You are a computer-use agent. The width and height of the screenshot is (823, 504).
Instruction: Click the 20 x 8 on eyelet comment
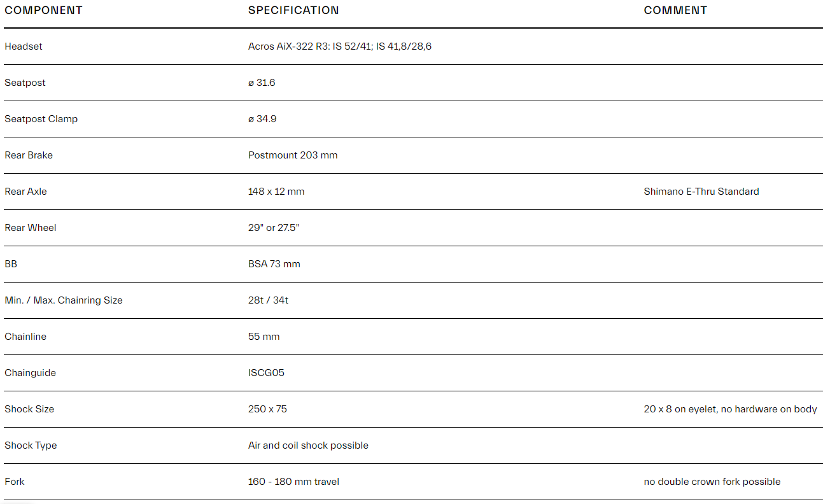[730, 409]
